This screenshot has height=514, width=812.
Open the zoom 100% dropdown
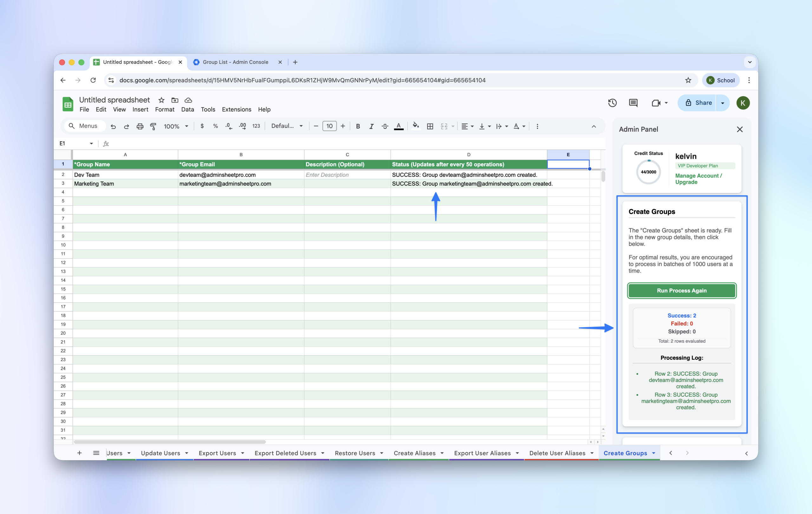point(176,126)
